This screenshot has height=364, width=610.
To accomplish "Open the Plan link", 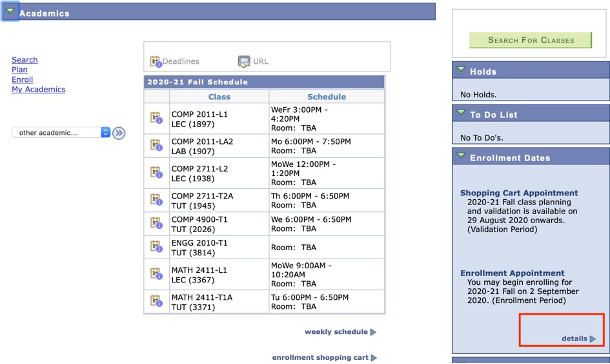I will click(19, 70).
